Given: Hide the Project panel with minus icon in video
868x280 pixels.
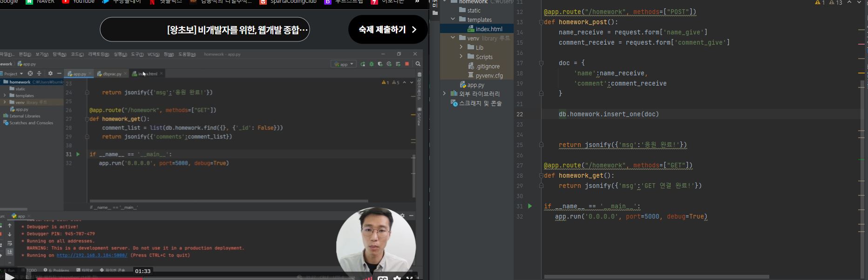Looking at the screenshot, I should pyautogui.click(x=59, y=73).
